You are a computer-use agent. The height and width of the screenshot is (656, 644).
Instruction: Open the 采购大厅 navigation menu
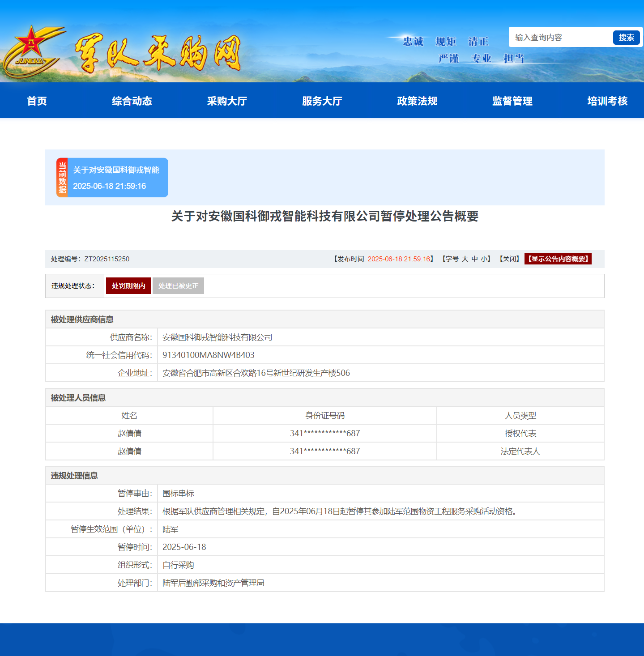(227, 101)
